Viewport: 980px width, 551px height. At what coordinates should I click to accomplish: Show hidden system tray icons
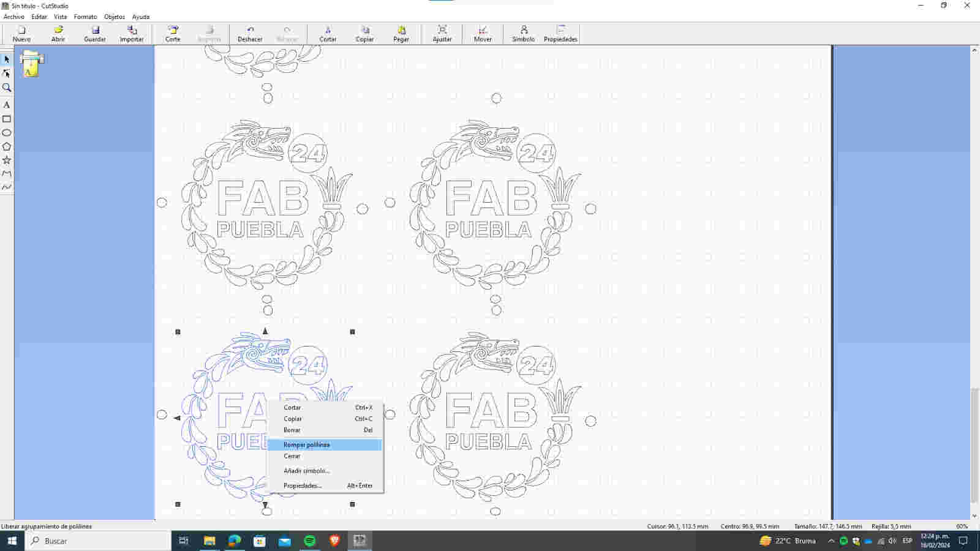coord(831,541)
